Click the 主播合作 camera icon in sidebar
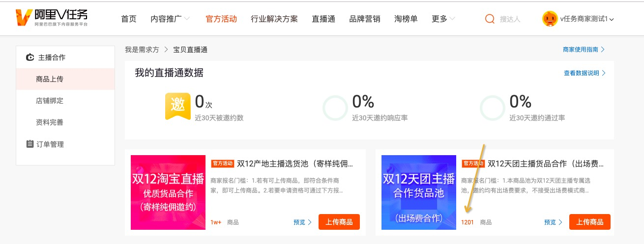Viewport: 644px width, 244px height. [x=30, y=57]
